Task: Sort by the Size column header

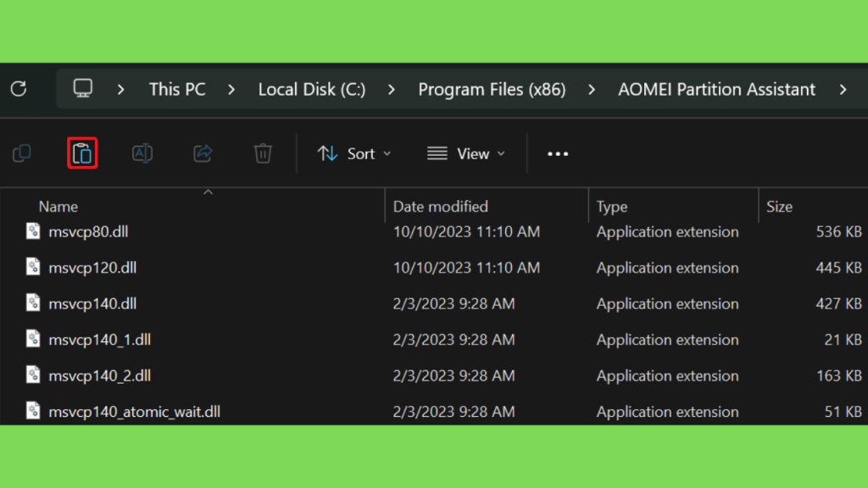Action: pyautogui.click(x=780, y=207)
